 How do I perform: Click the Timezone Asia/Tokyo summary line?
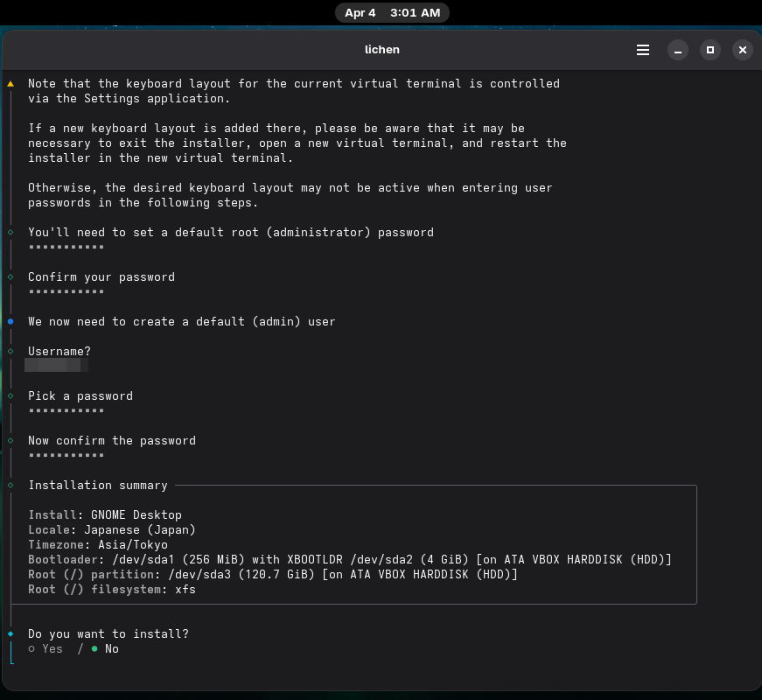click(x=98, y=545)
